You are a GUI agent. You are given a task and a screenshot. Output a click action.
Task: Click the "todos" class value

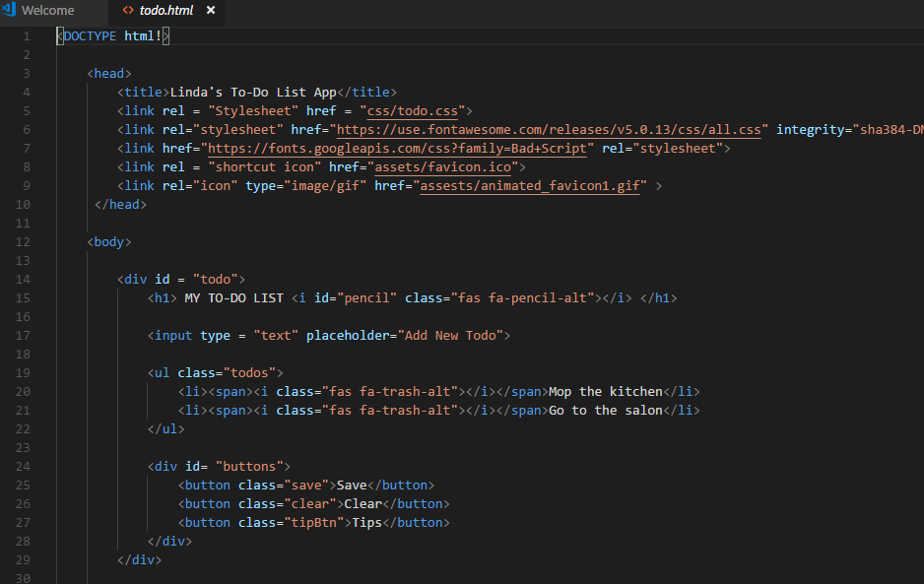(x=249, y=373)
